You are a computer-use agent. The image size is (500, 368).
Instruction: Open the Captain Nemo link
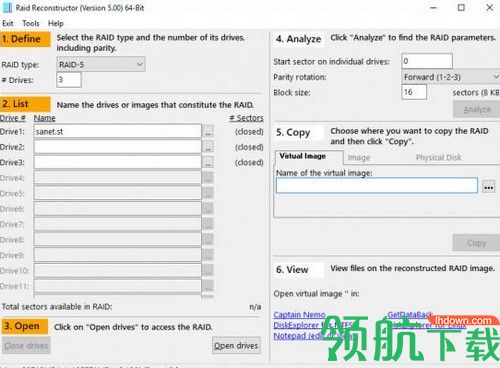point(299,315)
